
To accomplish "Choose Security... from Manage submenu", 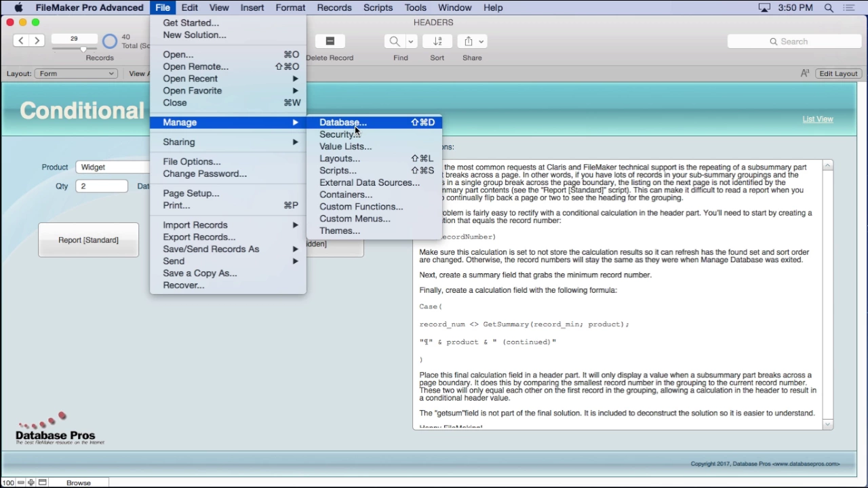I will [374, 134].
